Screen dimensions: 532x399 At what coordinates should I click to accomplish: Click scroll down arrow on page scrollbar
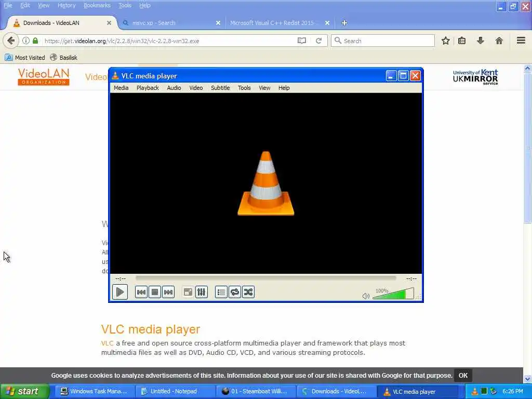(527, 379)
